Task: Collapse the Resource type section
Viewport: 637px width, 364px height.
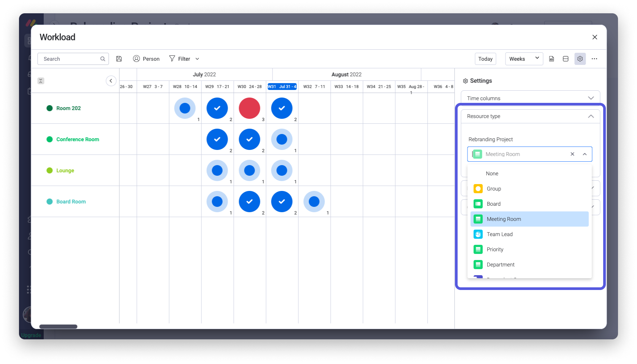Action: click(x=530, y=116)
